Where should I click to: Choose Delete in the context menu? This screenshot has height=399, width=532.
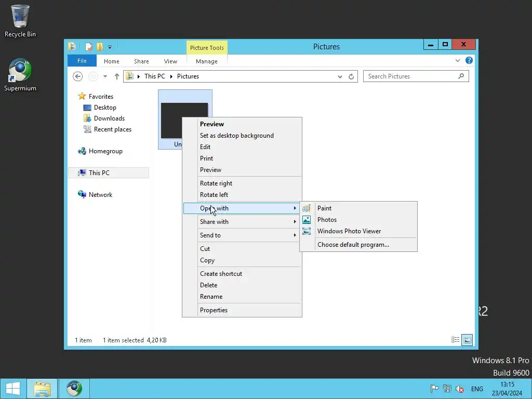coord(242,285)
